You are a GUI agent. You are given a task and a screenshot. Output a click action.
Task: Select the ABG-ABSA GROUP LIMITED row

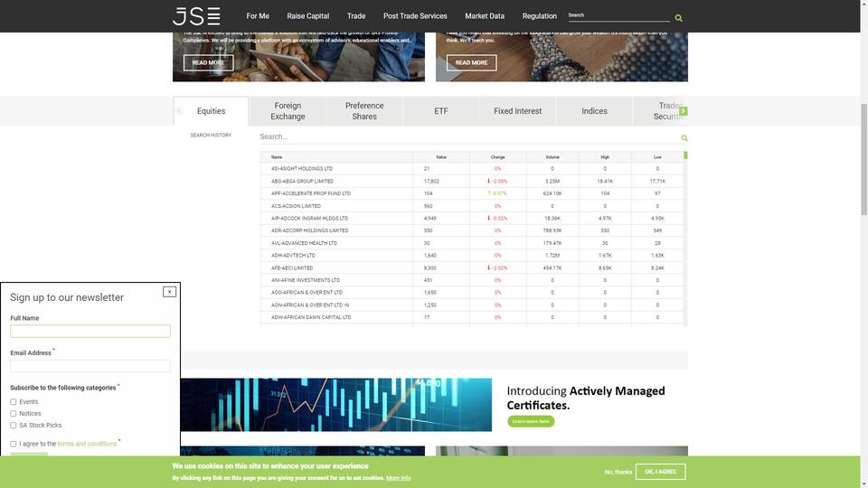(472, 181)
